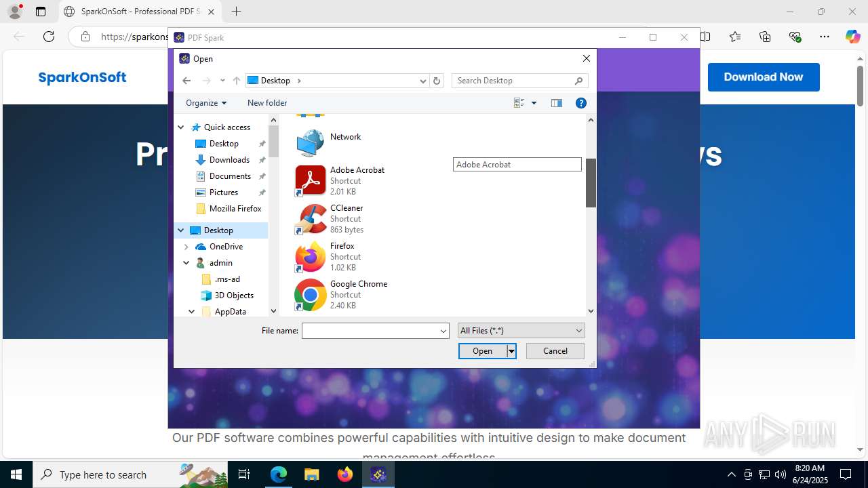This screenshot has width=868, height=488.
Task: Refresh the Desktop folder listing
Action: click(437, 81)
